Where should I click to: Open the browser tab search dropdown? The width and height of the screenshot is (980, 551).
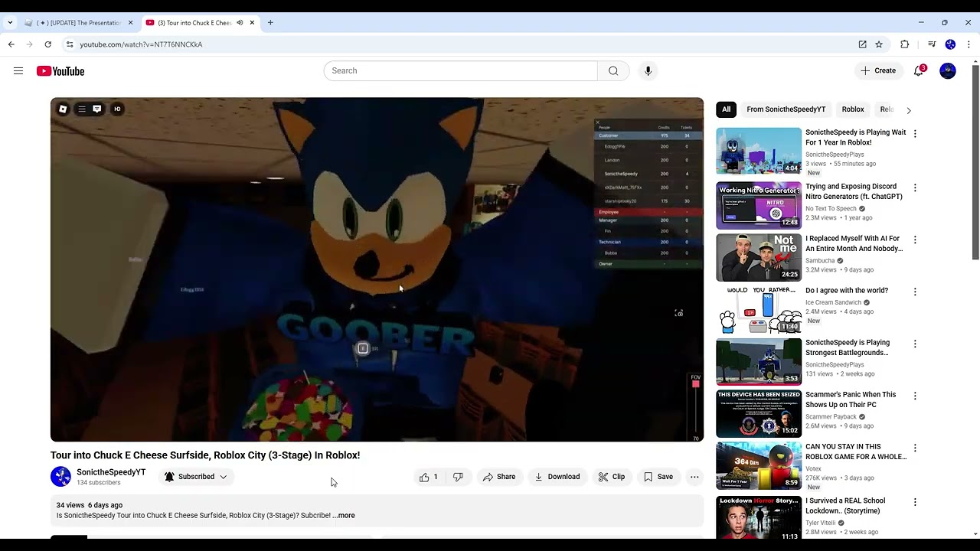tap(10, 23)
